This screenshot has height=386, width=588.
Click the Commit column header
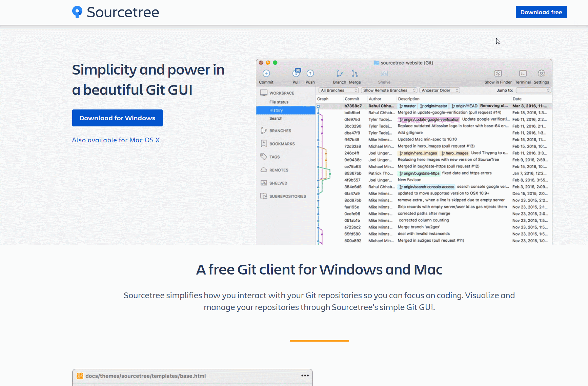coord(352,99)
